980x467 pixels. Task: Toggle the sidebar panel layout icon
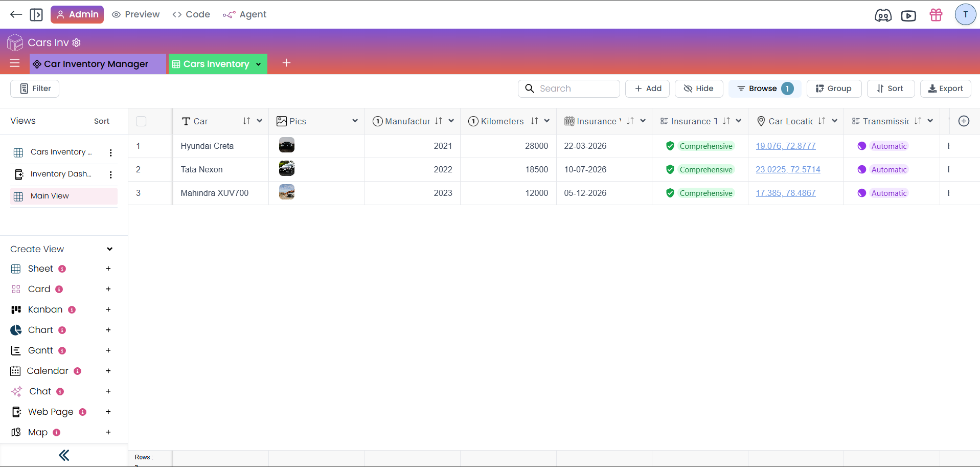click(x=36, y=15)
